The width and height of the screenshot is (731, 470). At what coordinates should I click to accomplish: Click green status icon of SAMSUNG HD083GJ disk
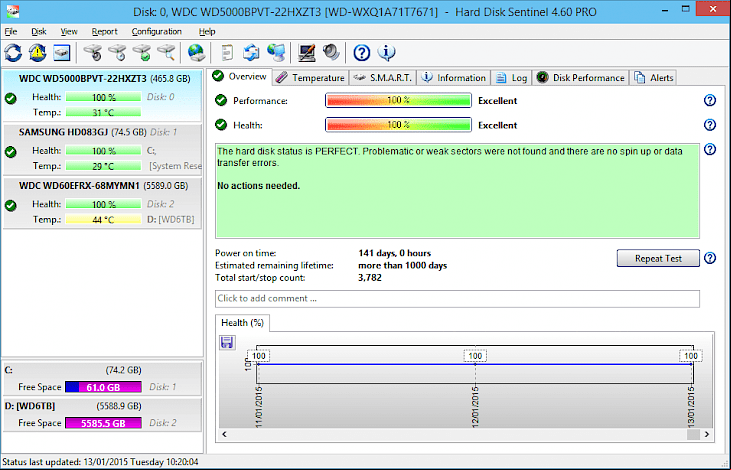point(10,152)
